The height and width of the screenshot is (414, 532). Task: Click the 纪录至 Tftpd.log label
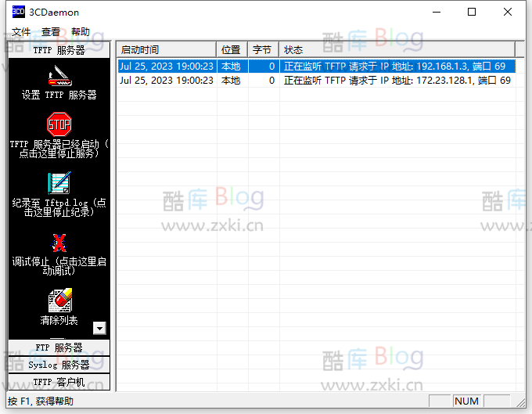59,207
